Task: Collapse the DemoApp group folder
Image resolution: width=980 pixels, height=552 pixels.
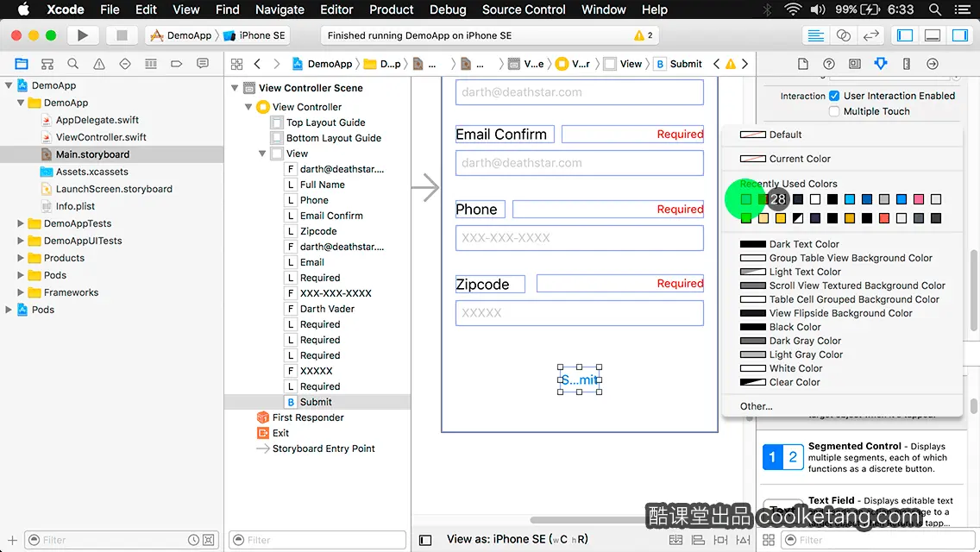Action: click(21, 103)
